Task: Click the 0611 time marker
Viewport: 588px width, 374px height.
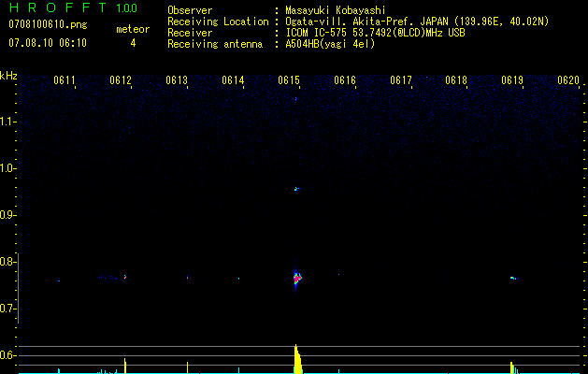Action: [x=65, y=80]
